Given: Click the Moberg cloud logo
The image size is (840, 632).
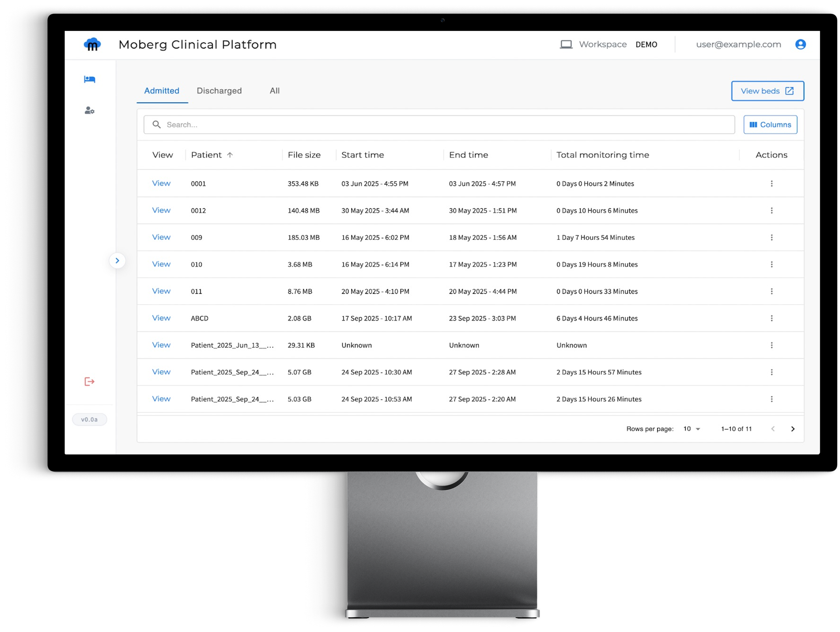Looking at the screenshot, I should (x=92, y=44).
